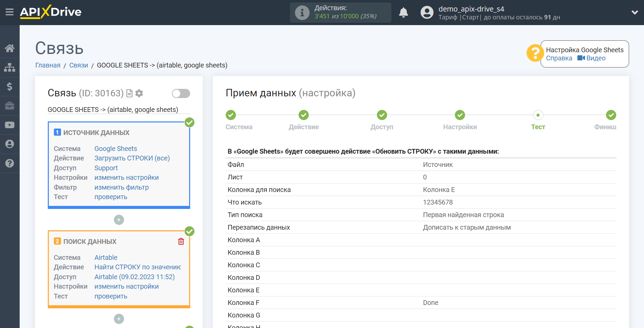
Task: Open notifications bell
Action: point(403,13)
